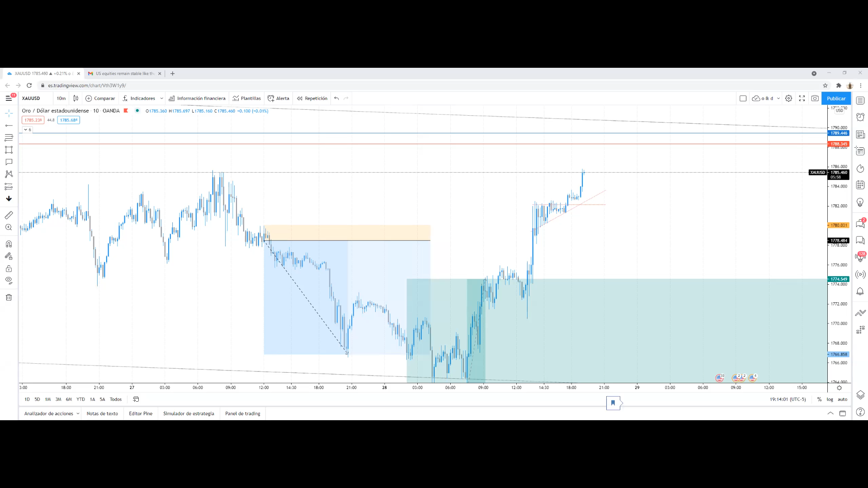Hide all drawings with eye icon
The image size is (868, 488).
coord(9,280)
